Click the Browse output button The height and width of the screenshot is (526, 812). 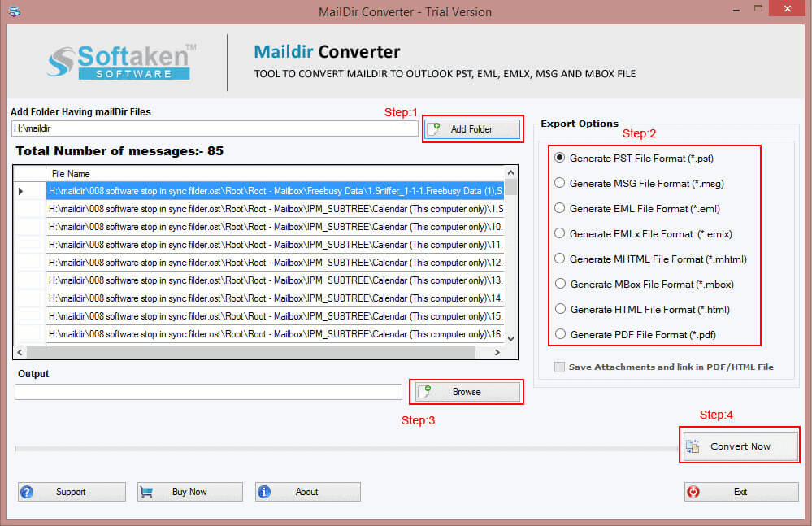coord(467,392)
